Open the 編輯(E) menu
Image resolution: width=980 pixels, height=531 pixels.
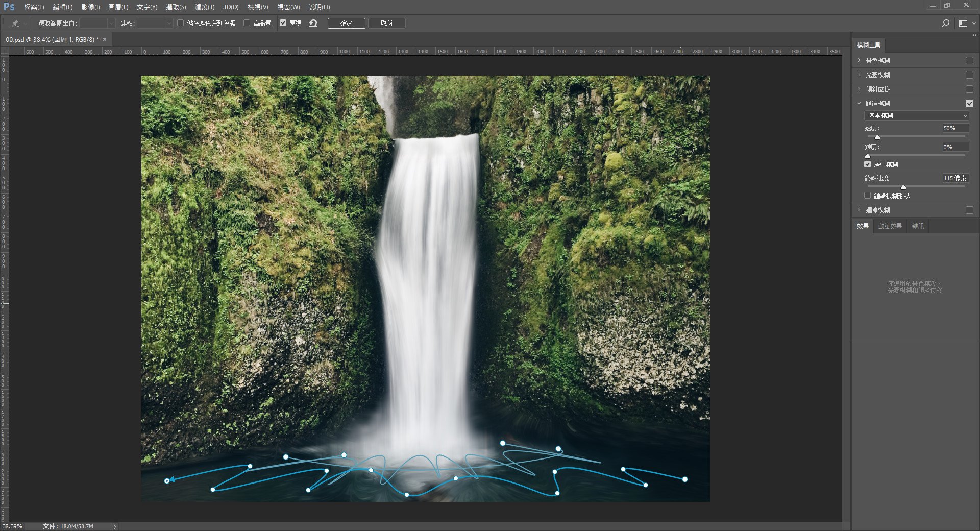click(x=63, y=7)
